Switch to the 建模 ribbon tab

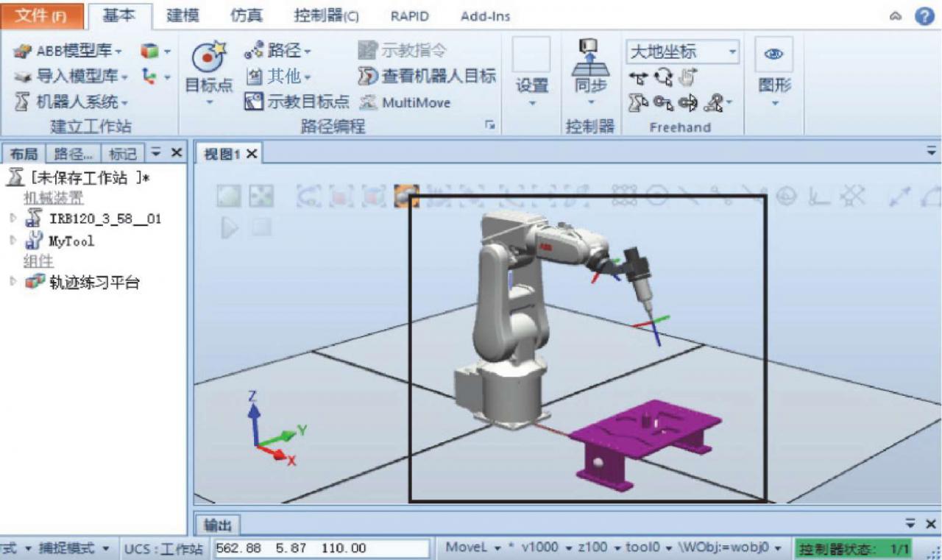(183, 15)
